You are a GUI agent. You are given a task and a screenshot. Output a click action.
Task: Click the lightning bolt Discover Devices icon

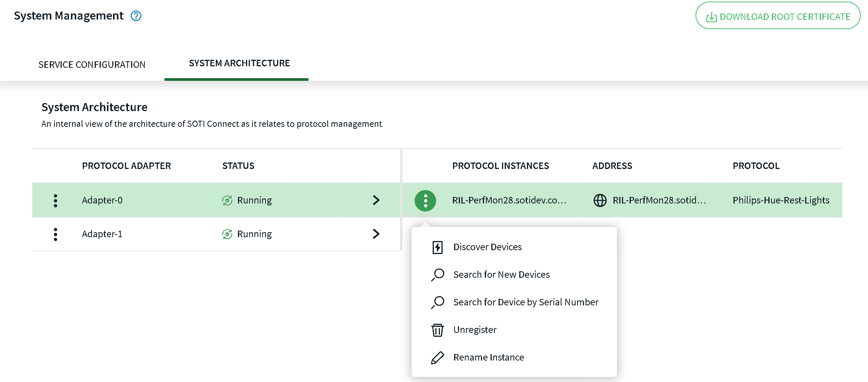(x=438, y=247)
